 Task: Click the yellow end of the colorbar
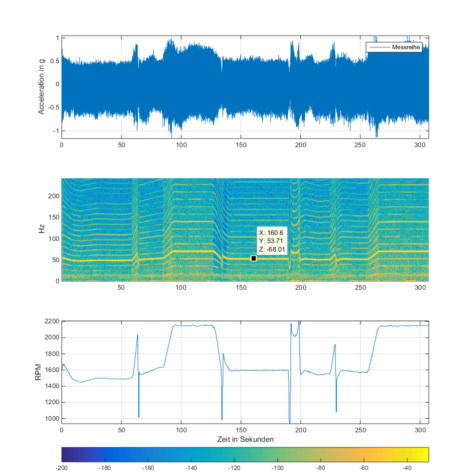click(424, 454)
